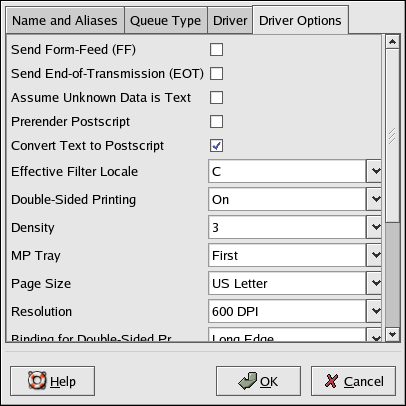Click the vertical scrollbar thumb
Viewport: 406px width, 406px height.
point(392,136)
